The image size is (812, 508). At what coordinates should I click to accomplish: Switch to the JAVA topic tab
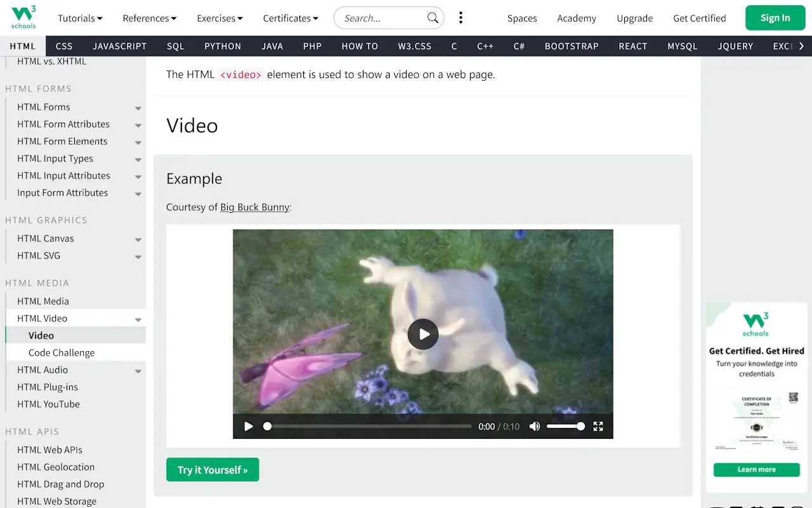tap(272, 46)
